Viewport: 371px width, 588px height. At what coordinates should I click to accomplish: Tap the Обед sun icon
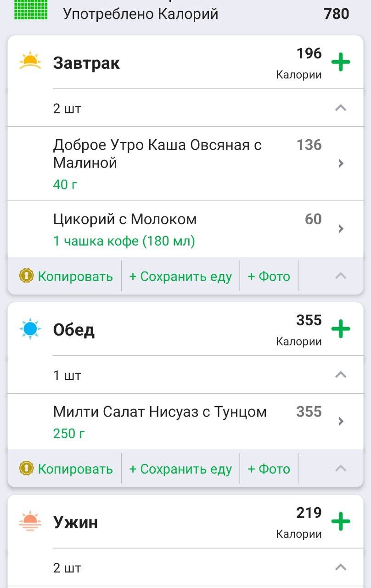click(30, 329)
